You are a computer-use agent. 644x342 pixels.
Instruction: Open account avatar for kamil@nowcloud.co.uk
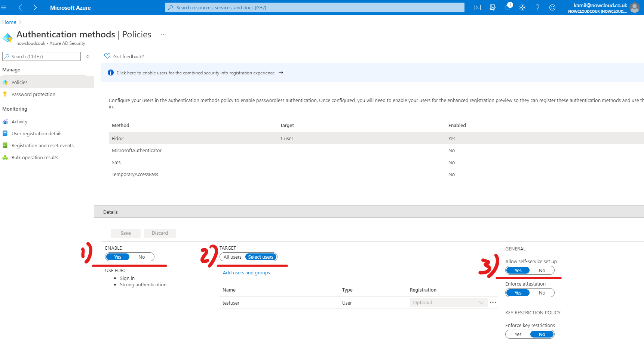tap(635, 7)
